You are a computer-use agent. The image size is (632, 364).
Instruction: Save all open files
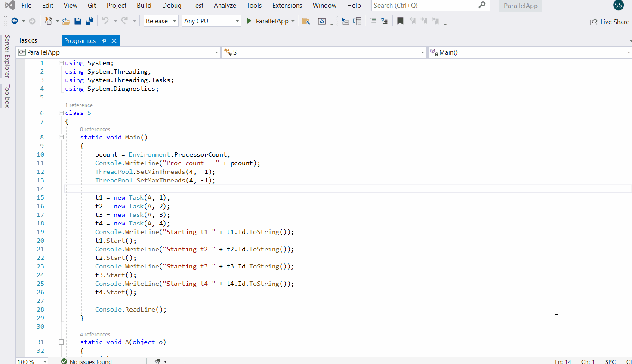(x=89, y=21)
